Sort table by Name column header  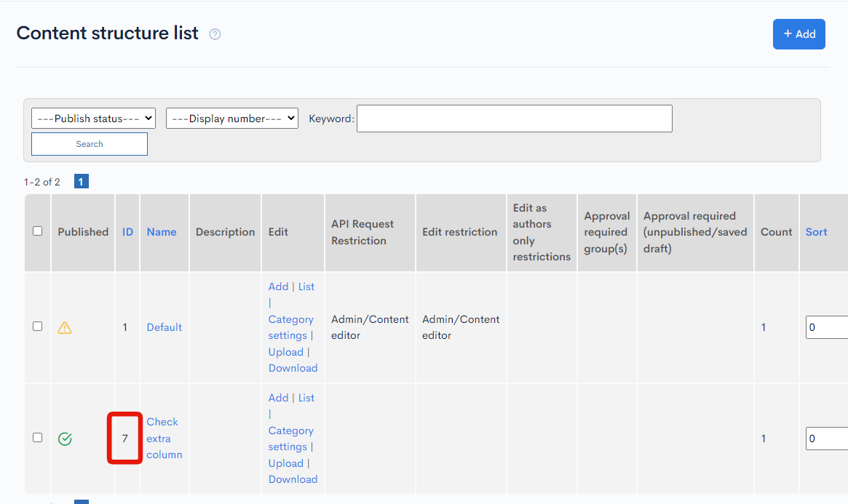tap(162, 232)
